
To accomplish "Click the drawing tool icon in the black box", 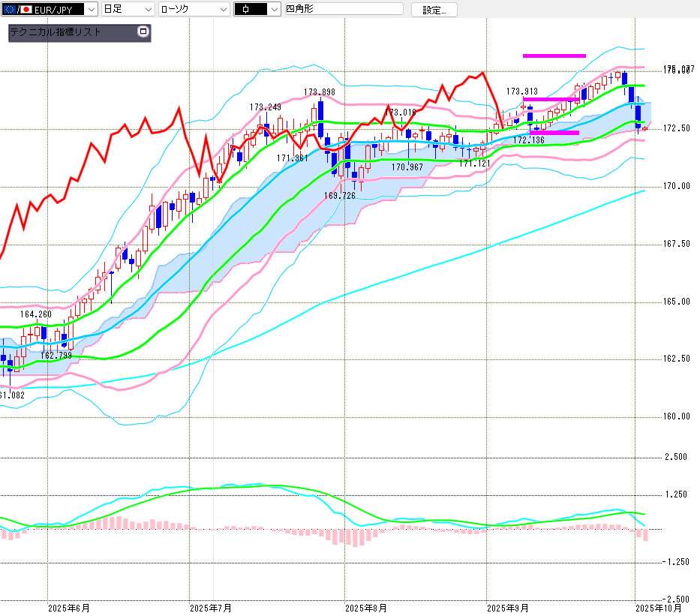I will pyautogui.click(x=247, y=9).
